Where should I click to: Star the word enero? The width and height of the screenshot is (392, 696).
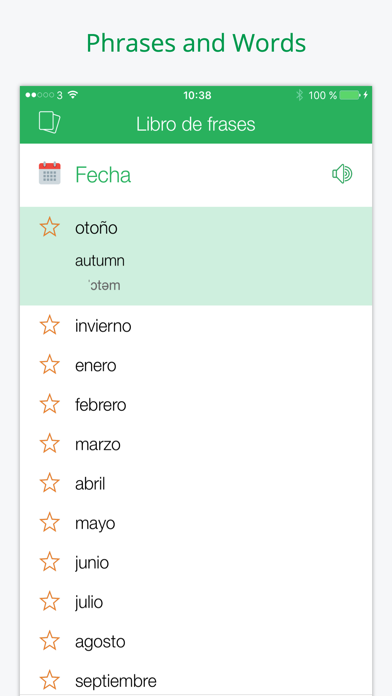(49, 364)
